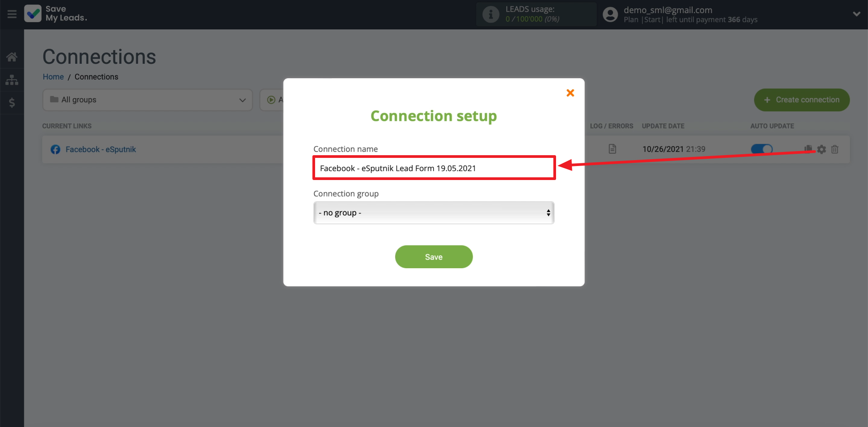Click the copy connection icon
Viewport: 868px width, 427px height.
[808, 148]
